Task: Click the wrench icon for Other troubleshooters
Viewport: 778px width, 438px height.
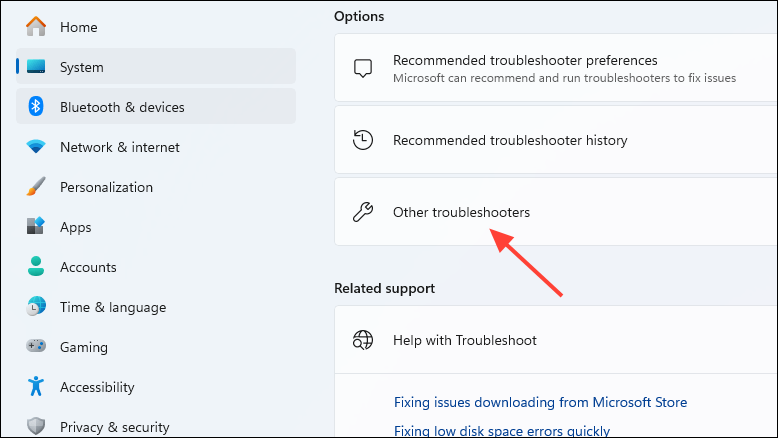Action: (363, 212)
